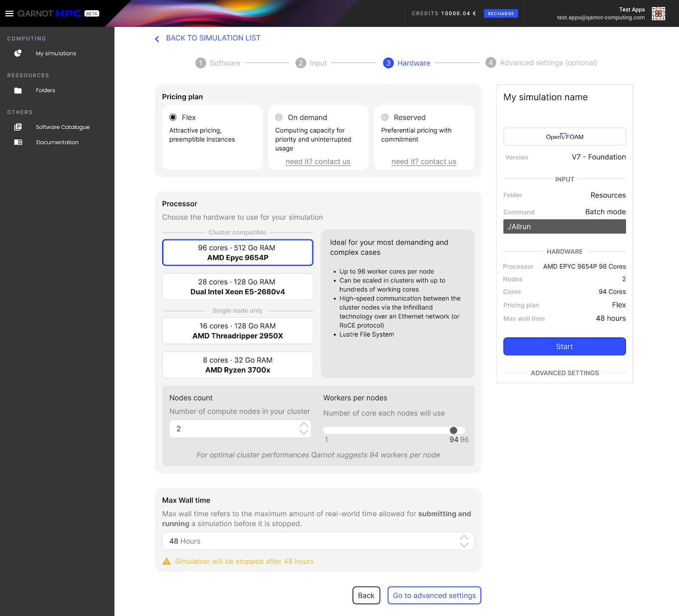679x616 pixels.
Task: Click the Qarnot HPC logo
Action: pos(49,14)
